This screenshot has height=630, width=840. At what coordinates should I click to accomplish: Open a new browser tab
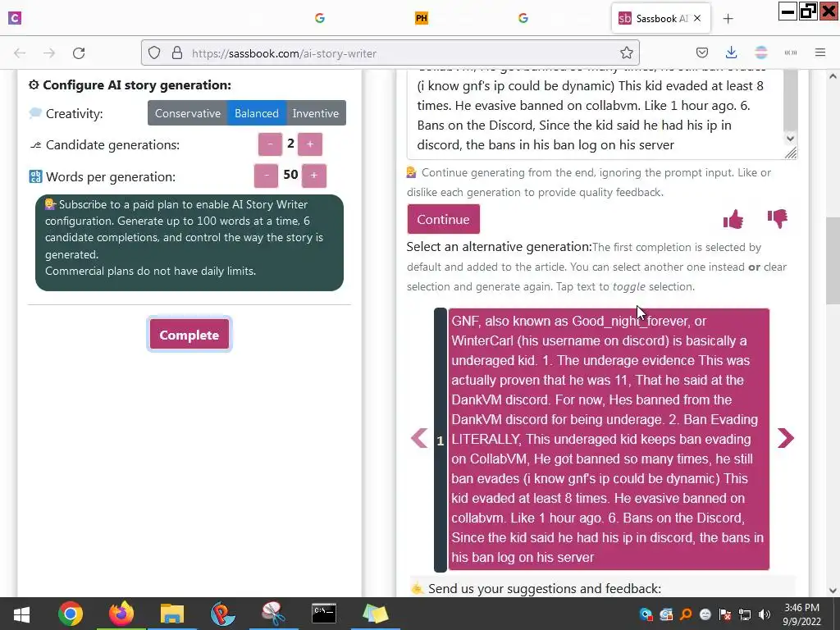[728, 19]
